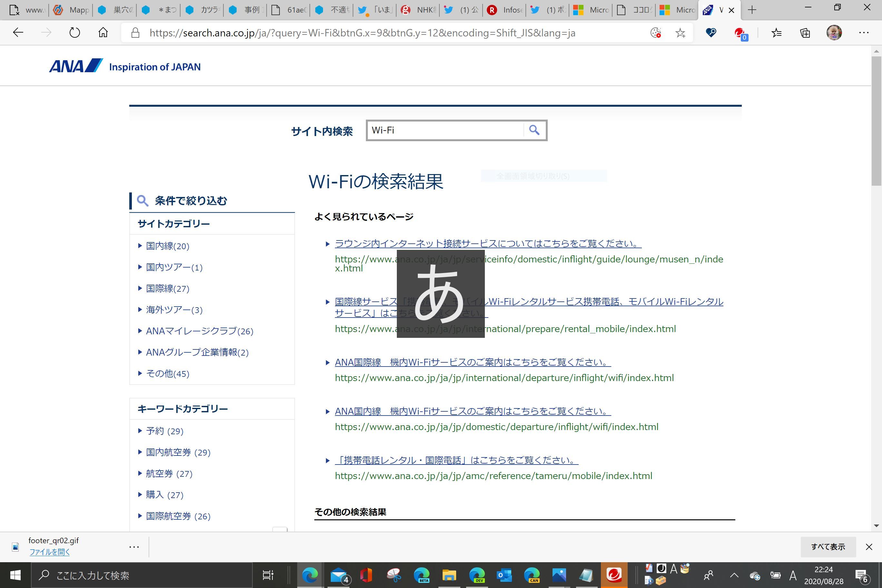
Task: Switch to the ココロ tab
Action: 634,10
